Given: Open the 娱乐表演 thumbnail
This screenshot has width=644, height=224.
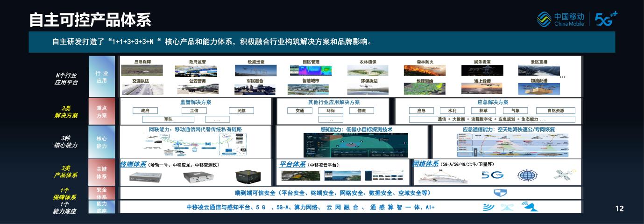Looking at the screenshot, I should 482,70.
